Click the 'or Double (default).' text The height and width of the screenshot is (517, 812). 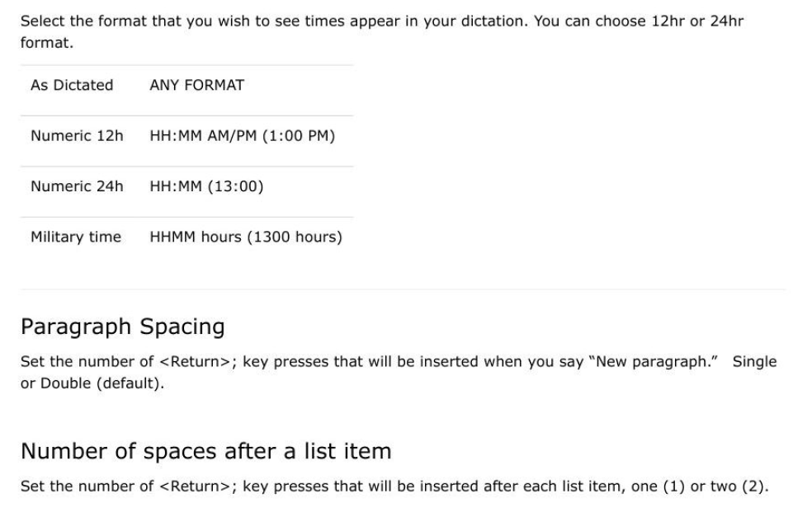92,383
